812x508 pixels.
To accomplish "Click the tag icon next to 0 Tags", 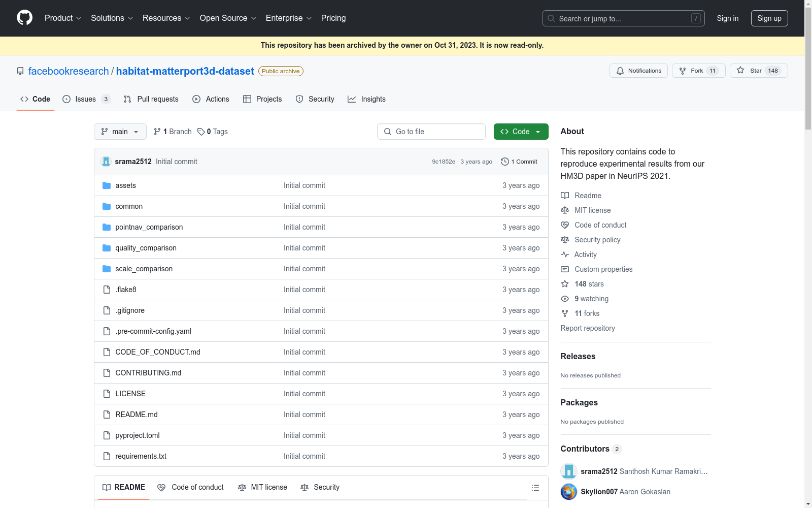I will pyautogui.click(x=201, y=132).
